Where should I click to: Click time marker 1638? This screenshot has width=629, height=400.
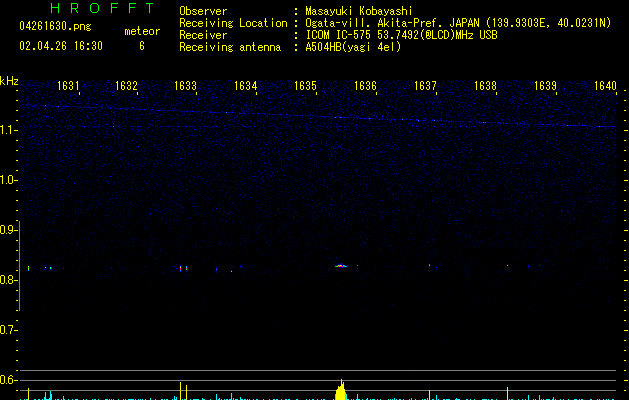[x=485, y=86]
